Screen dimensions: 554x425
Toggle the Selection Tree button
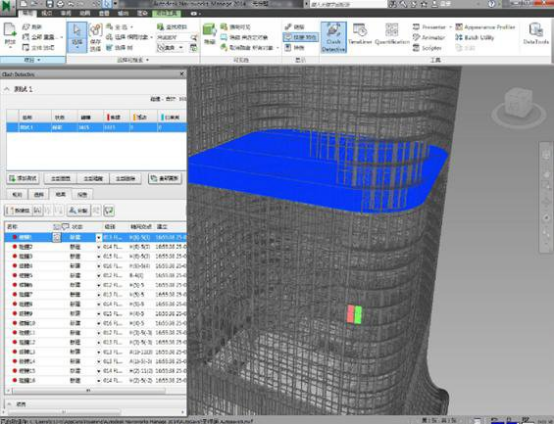coord(120,48)
